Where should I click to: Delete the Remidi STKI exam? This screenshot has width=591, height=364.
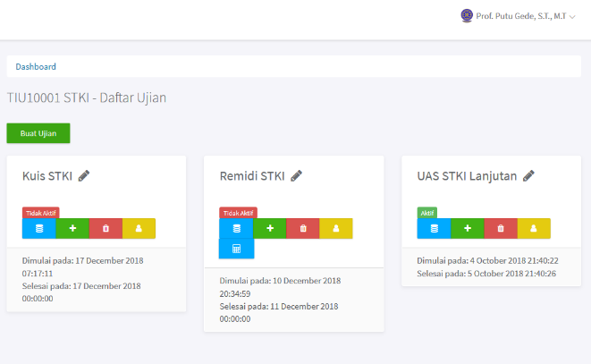pos(303,228)
